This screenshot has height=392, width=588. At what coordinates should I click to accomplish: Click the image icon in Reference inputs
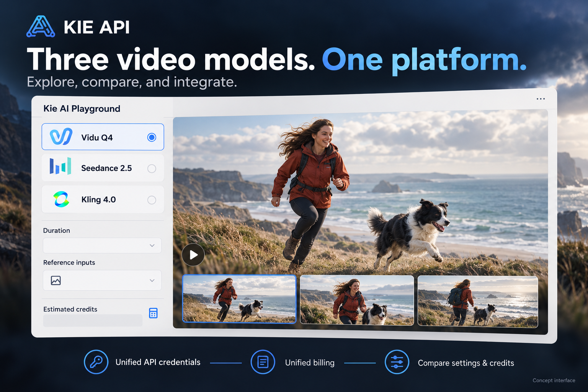point(56,281)
